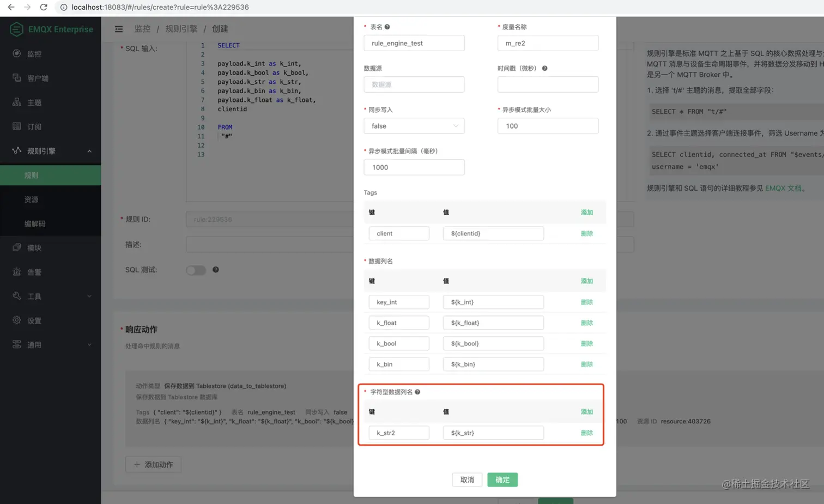Reload the page with refresh icon

pyautogui.click(x=44, y=7)
